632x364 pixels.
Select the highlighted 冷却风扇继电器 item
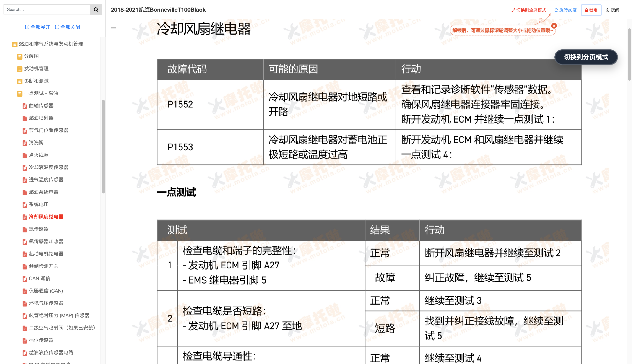point(43,217)
